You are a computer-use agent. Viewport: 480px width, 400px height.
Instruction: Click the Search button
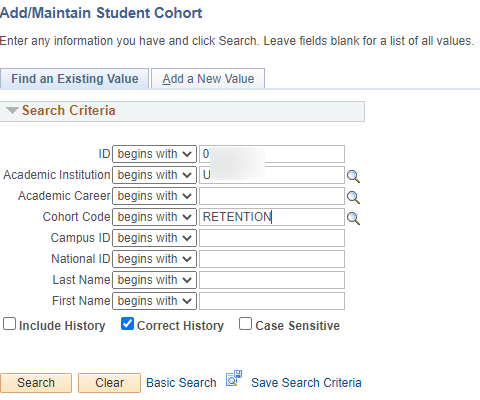tap(36, 383)
